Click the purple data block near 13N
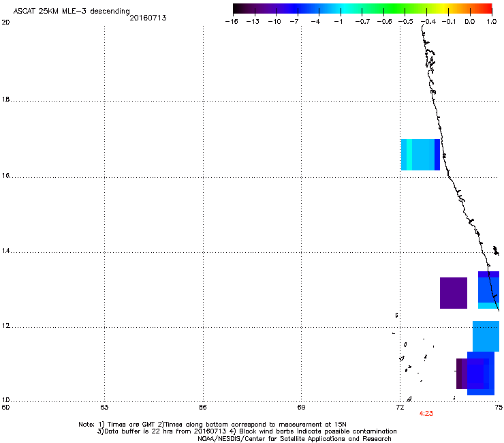Image resolution: width=504 pixels, height=443 pixels. click(x=454, y=293)
